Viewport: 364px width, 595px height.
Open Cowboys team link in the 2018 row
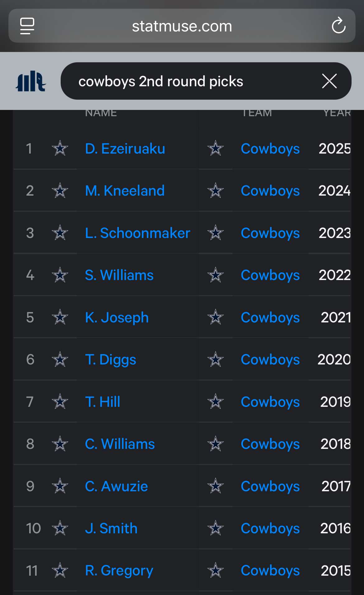270,444
